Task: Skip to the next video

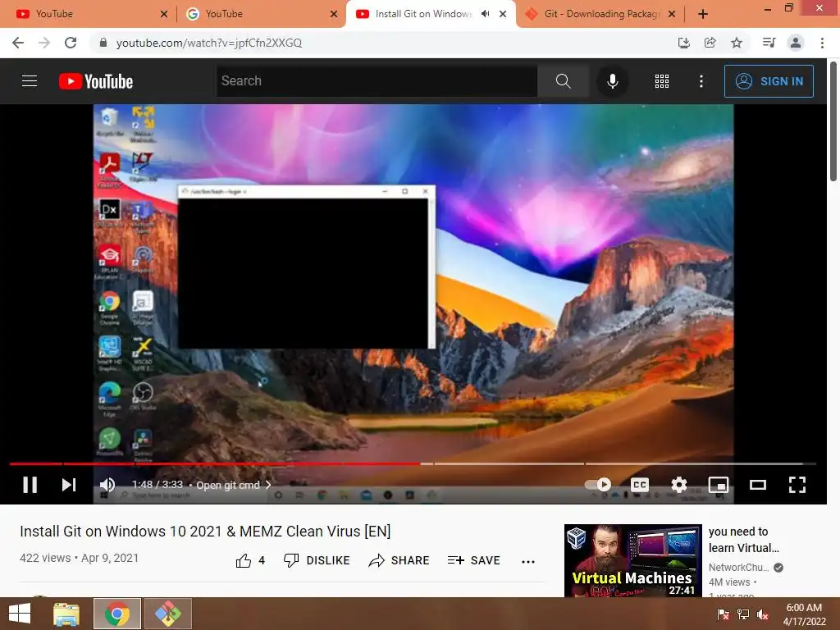Action: pyautogui.click(x=69, y=485)
